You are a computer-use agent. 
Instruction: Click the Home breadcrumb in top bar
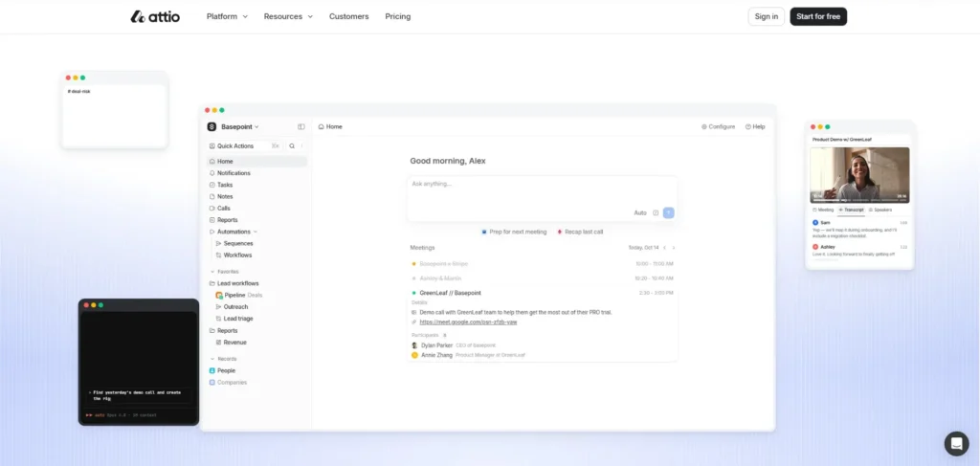click(x=330, y=127)
